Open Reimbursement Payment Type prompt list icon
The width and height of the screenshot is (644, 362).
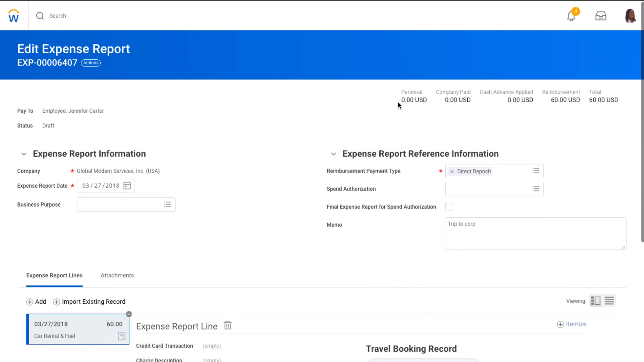click(536, 171)
